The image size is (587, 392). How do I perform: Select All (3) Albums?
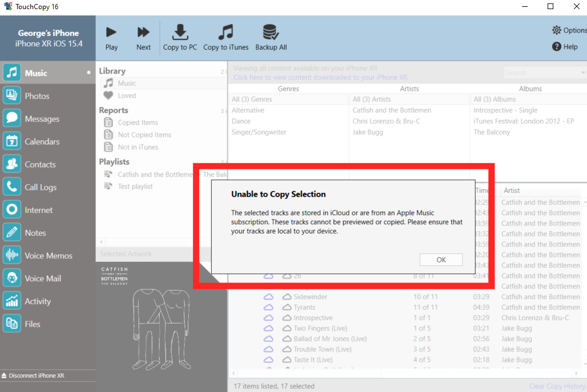(x=529, y=99)
